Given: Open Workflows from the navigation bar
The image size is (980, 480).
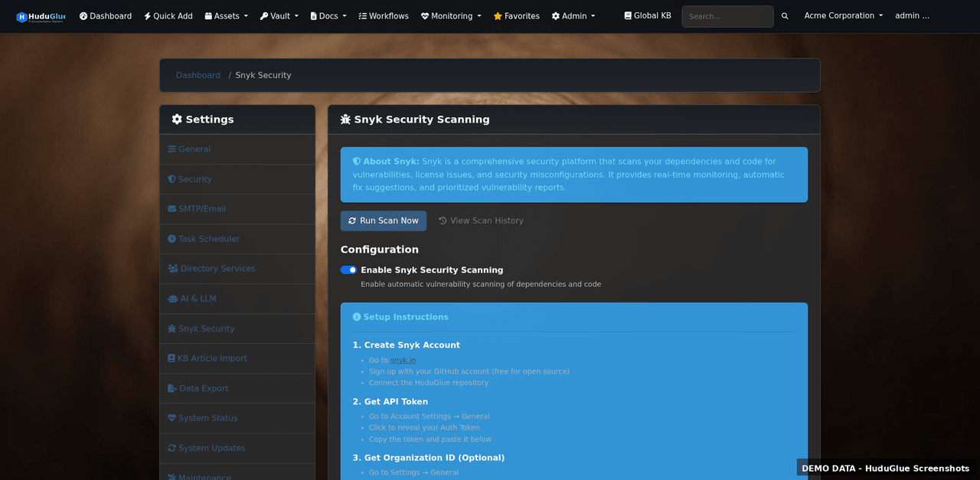Looking at the screenshot, I should 384,16.
